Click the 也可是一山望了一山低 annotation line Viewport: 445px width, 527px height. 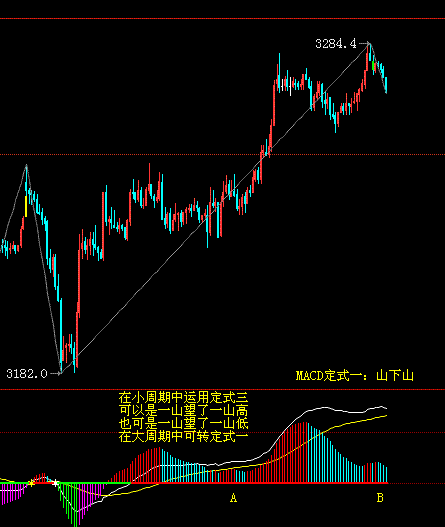point(184,423)
